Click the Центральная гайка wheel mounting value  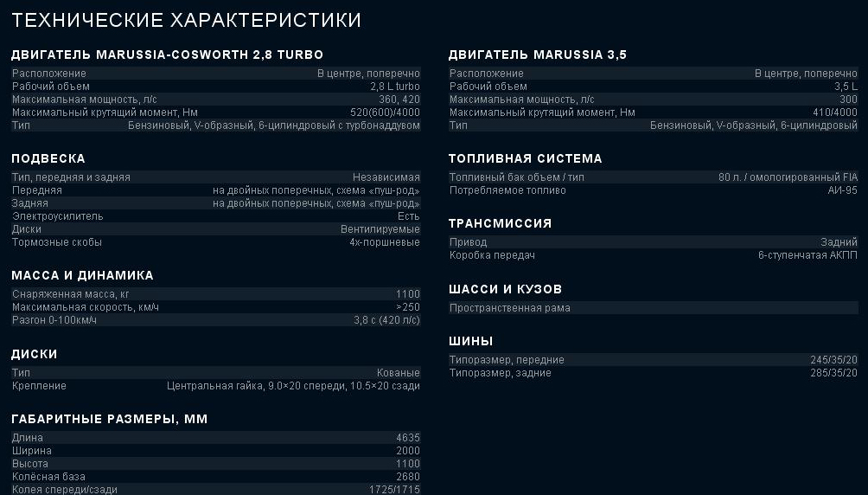[293, 386]
